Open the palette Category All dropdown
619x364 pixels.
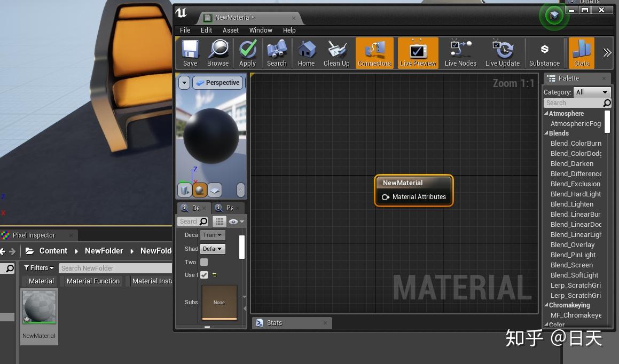(x=591, y=92)
